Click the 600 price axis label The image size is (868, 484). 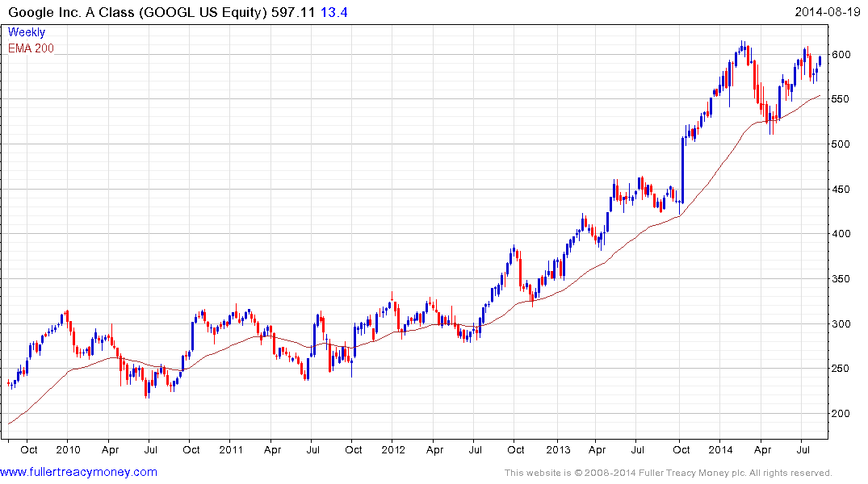841,54
